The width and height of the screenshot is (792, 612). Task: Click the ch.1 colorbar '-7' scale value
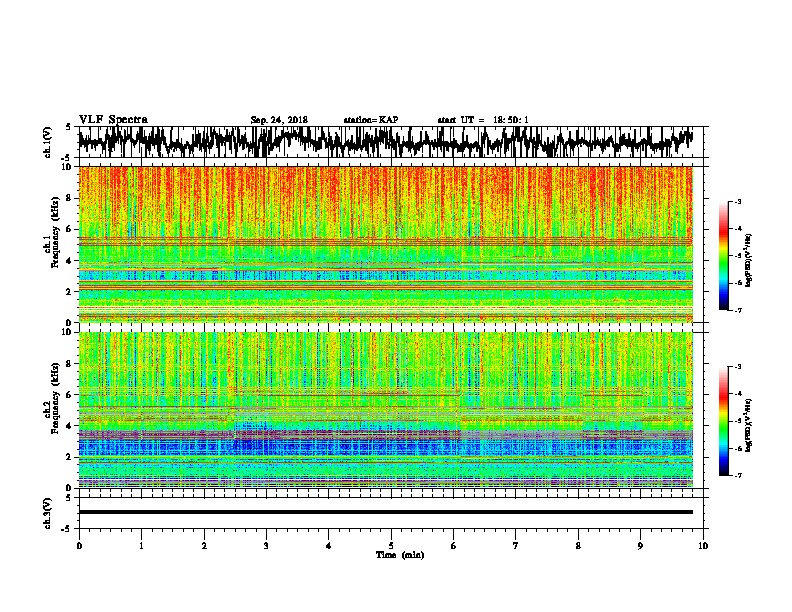pyautogui.click(x=738, y=310)
